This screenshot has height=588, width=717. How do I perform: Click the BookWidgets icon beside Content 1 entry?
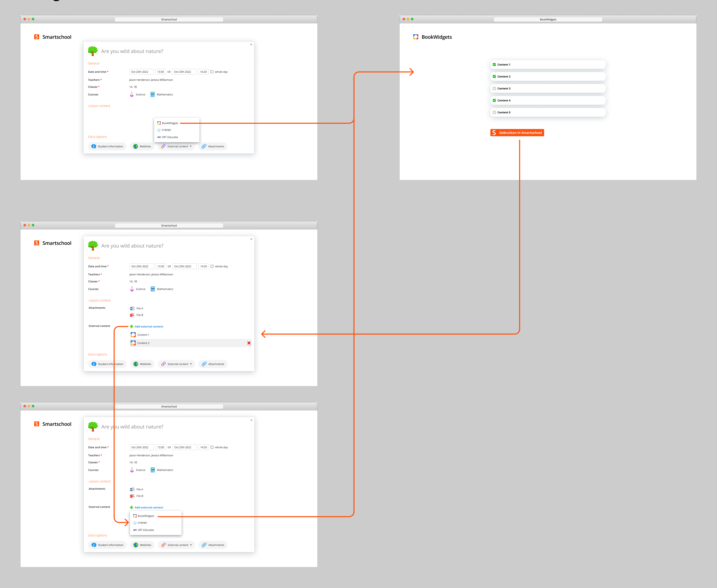133,335
